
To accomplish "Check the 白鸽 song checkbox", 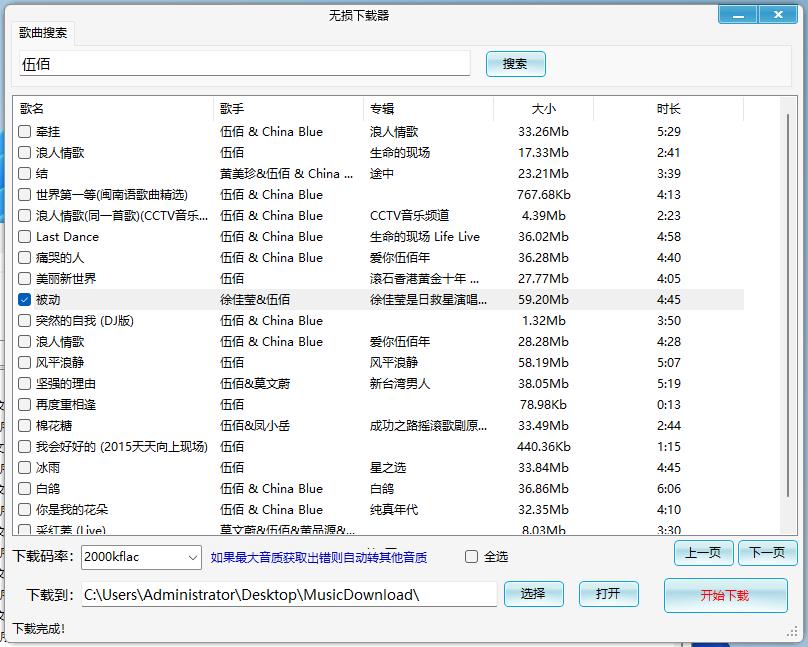I will [23, 488].
